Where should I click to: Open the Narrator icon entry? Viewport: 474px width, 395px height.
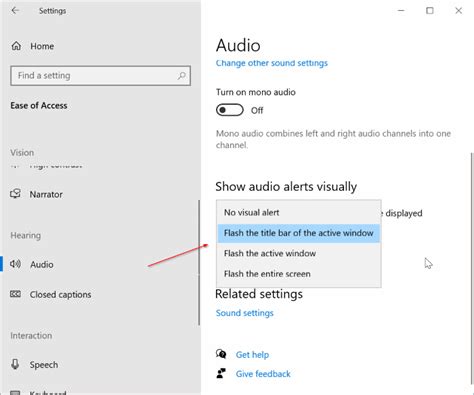point(15,194)
